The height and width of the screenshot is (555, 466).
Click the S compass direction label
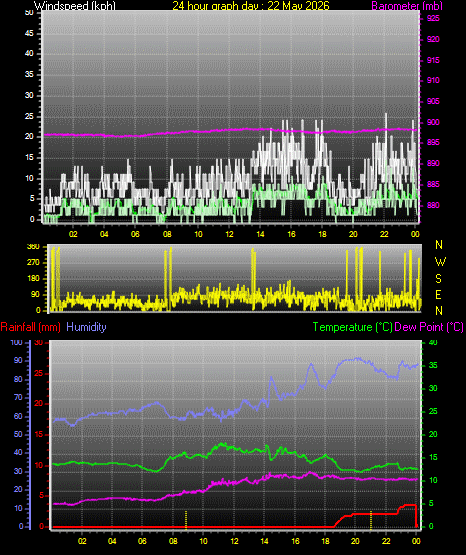(x=438, y=279)
